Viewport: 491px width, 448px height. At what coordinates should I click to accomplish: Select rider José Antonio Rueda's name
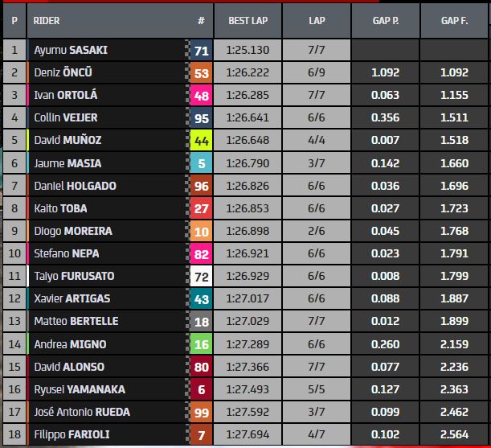click(x=82, y=412)
